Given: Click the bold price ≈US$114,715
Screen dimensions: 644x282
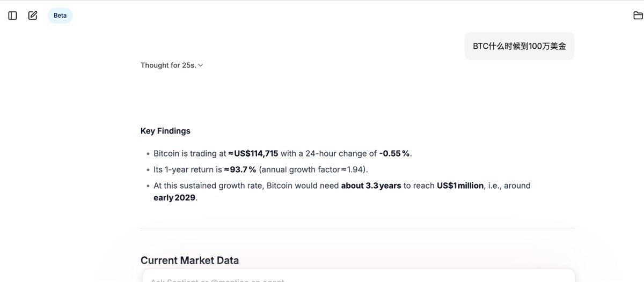Looking at the screenshot, I should (253, 153).
